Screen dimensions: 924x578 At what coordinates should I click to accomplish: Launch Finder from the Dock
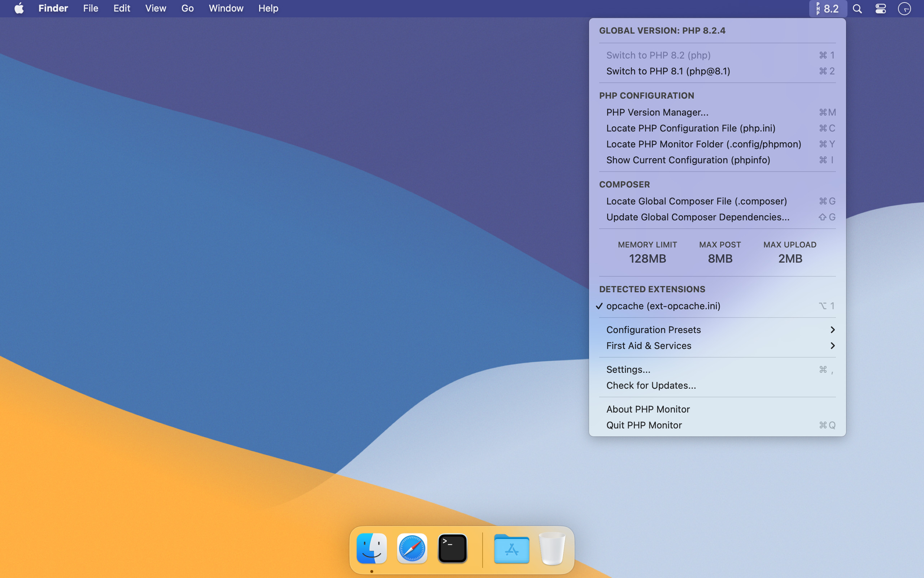pos(371,549)
